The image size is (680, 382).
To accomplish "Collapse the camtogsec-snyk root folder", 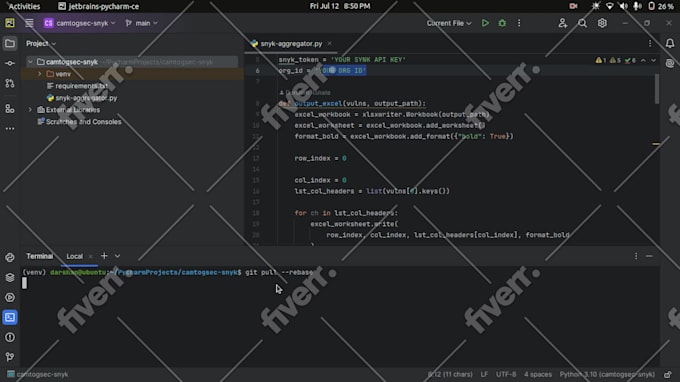I will pyautogui.click(x=30, y=62).
